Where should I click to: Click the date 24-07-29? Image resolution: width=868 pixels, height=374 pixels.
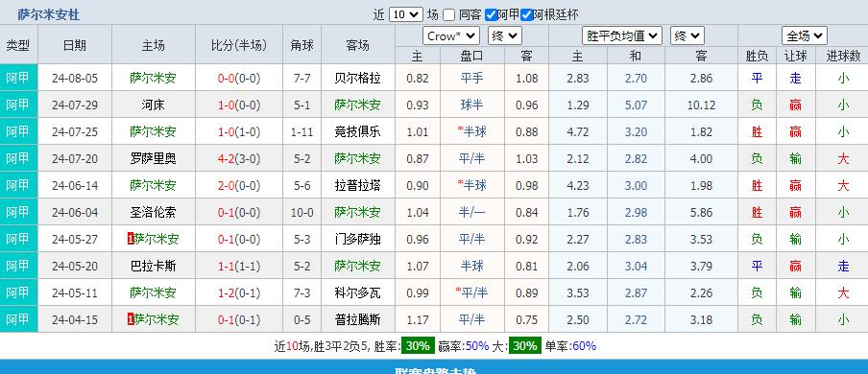74,105
